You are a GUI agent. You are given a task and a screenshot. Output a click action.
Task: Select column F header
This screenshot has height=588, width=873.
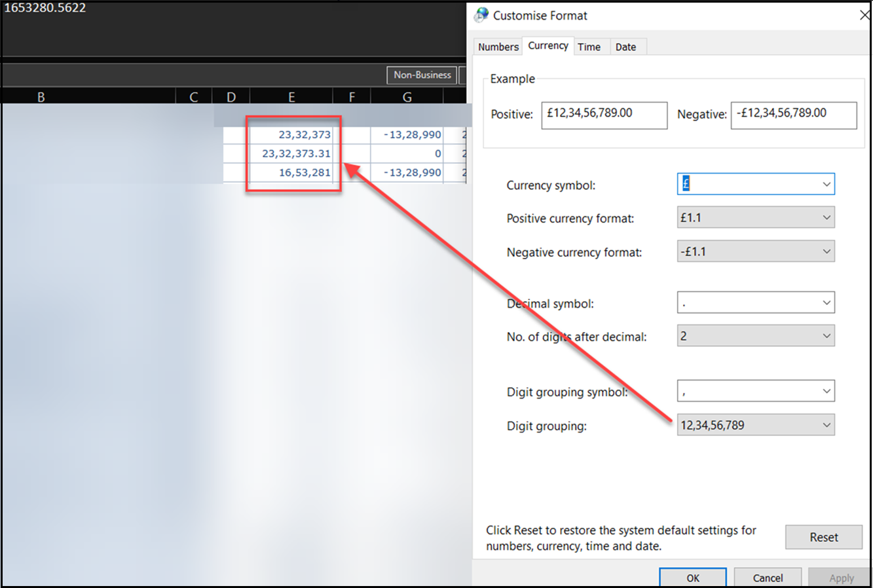(x=352, y=97)
